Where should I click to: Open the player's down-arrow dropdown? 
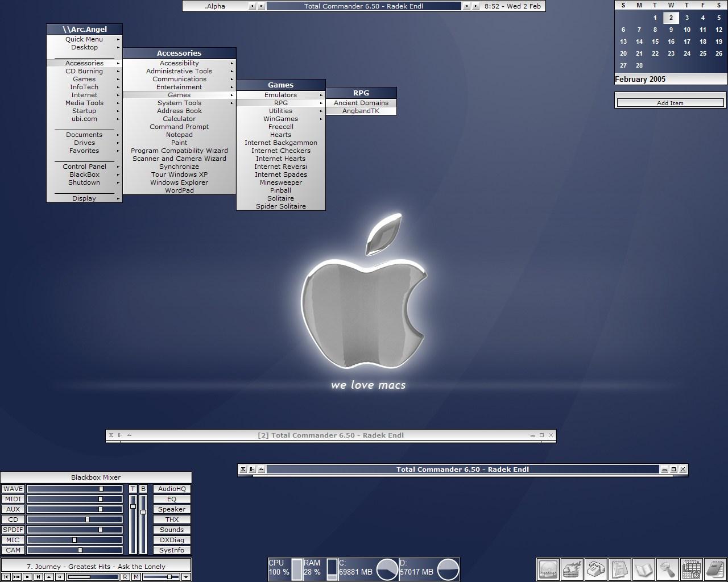click(x=186, y=577)
